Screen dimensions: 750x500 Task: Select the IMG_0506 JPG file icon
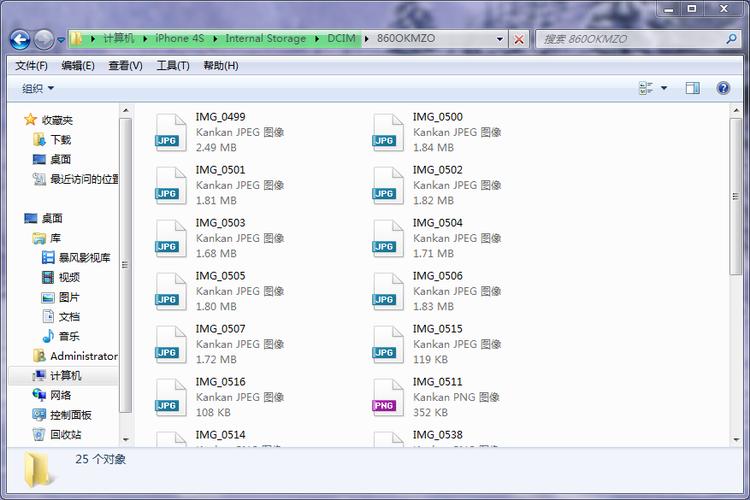pos(388,292)
